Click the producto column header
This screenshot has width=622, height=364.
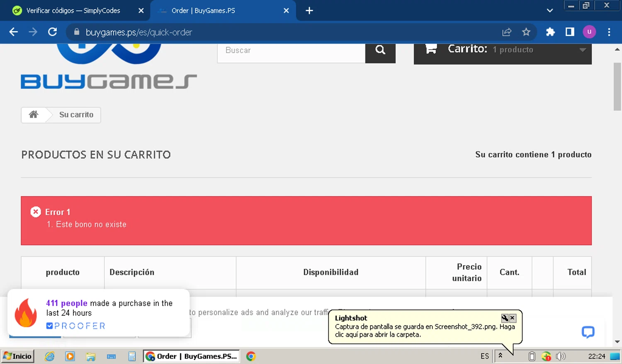pos(63,272)
